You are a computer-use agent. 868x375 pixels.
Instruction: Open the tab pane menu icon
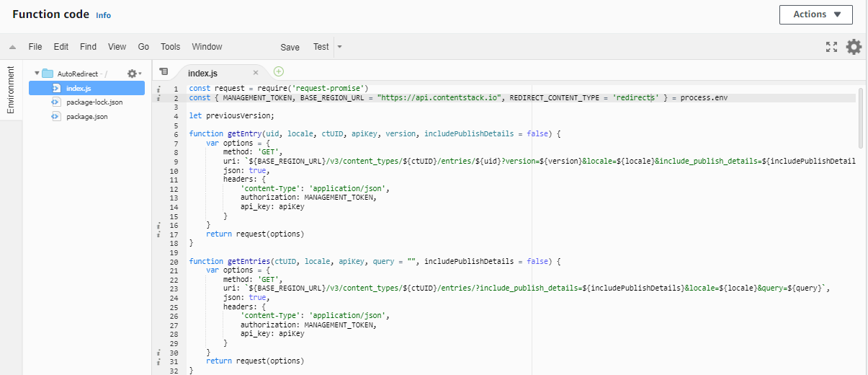pos(164,71)
